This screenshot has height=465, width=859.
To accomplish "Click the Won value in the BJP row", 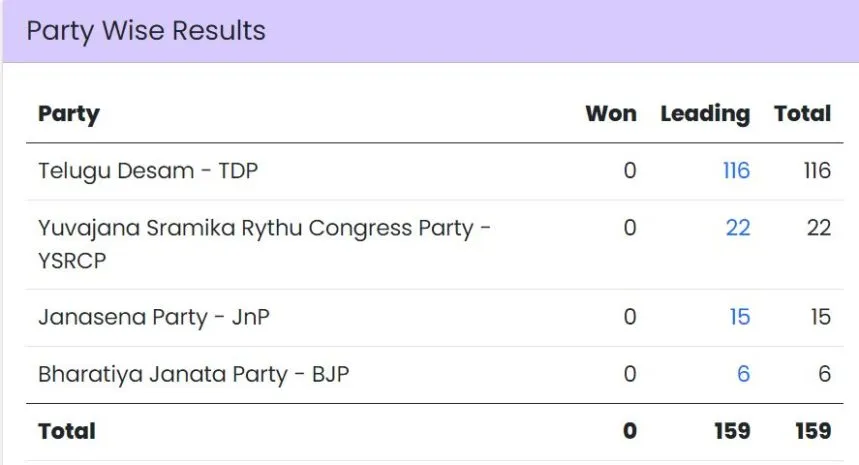I will click(630, 374).
